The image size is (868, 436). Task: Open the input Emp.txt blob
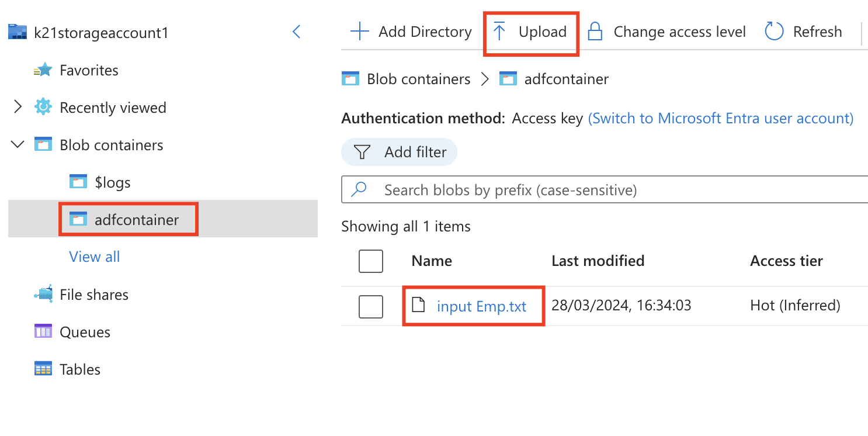pos(481,307)
